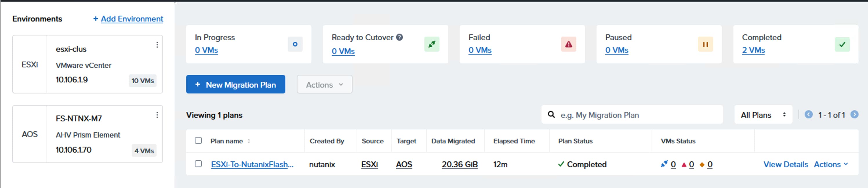Click the Paused status icon
The image size is (868, 188).
click(x=705, y=44)
